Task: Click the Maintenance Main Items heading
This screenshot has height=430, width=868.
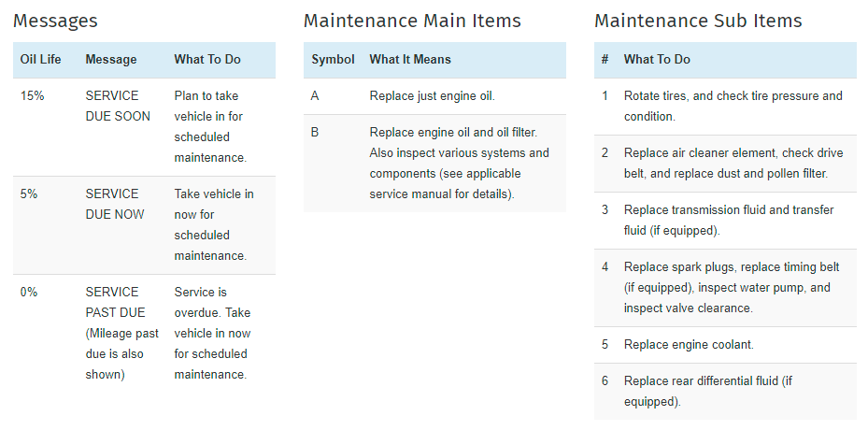Action: (x=412, y=21)
